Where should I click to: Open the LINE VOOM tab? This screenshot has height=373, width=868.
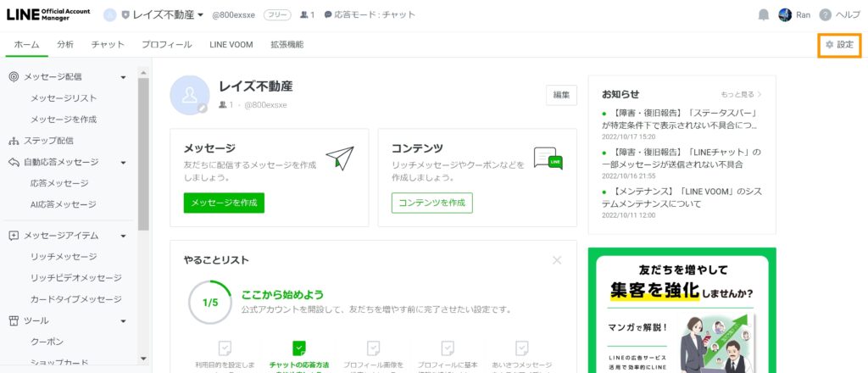pyautogui.click(x=231, y=45)
